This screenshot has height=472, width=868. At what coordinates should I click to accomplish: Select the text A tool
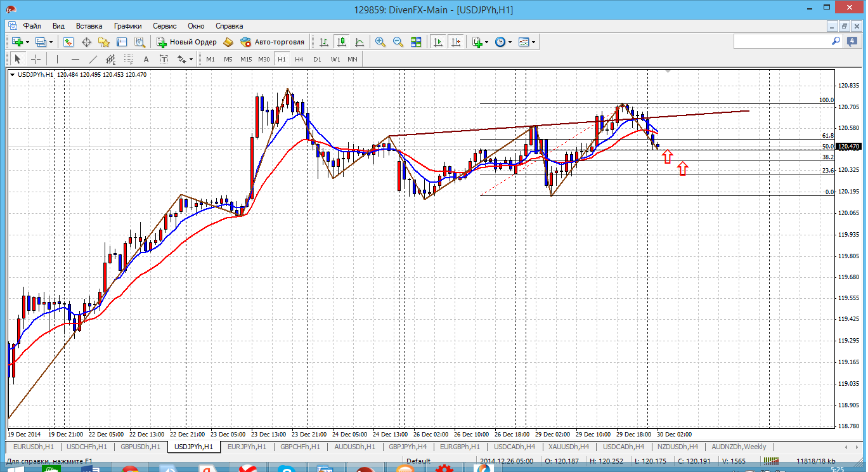pos(146,59)
